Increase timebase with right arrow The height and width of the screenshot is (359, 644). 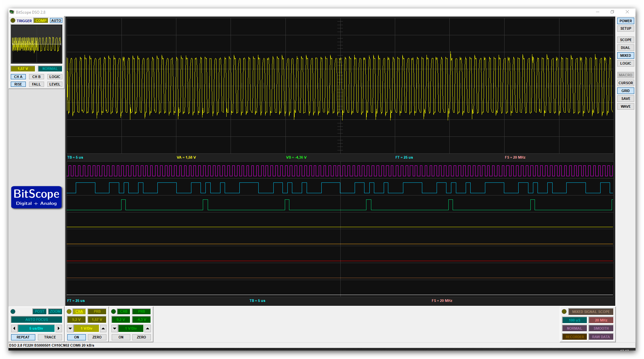pos(59,328)
